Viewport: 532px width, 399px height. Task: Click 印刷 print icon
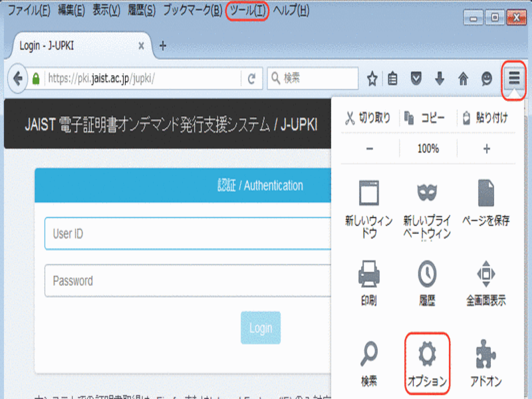[369, 283]
